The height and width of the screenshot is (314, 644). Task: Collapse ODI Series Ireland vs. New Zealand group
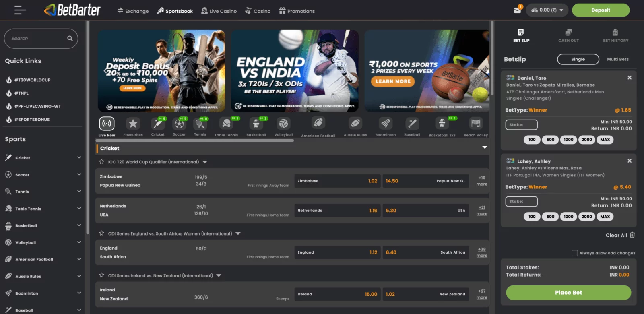(x=219, y=276)
